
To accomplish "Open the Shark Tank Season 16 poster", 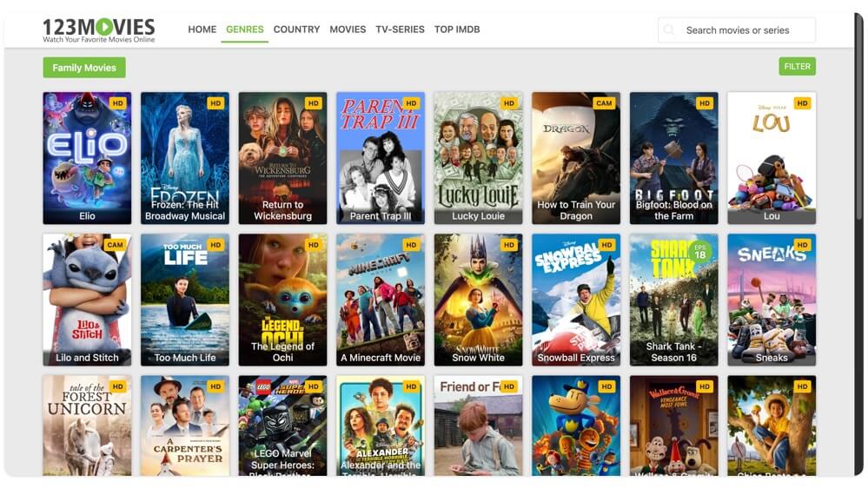I will coord(673,300).
